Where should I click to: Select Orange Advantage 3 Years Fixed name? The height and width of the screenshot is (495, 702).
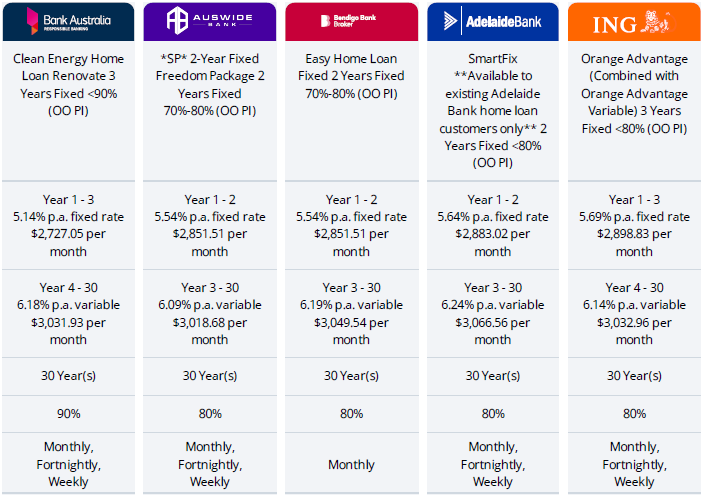coord(634,94)
